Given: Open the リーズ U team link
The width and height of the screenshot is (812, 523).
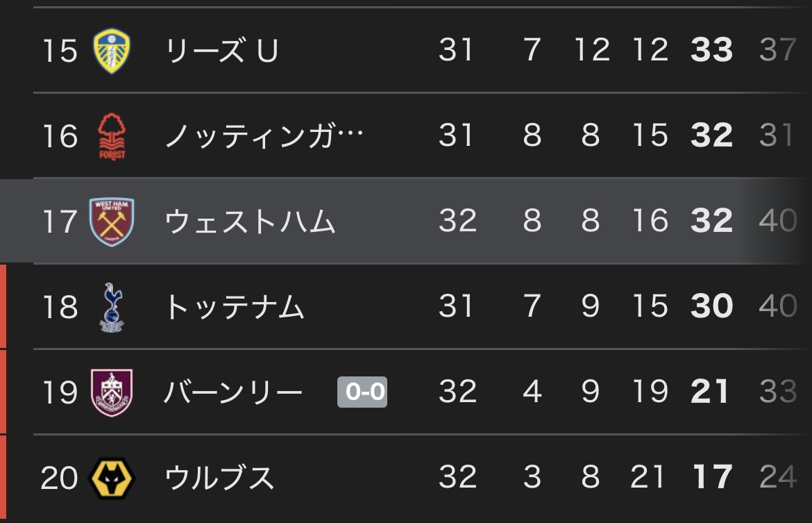Looking at the screenshot, I should click(x=221, y=51).
